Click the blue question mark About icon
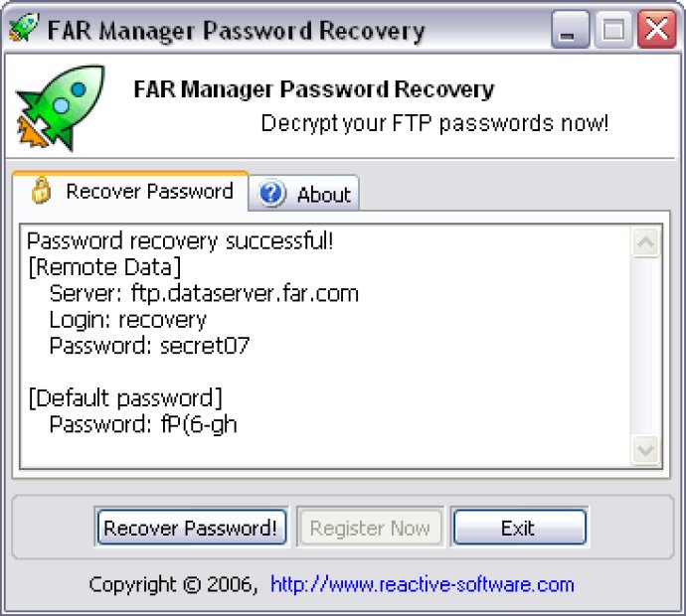 coord(271,193)
